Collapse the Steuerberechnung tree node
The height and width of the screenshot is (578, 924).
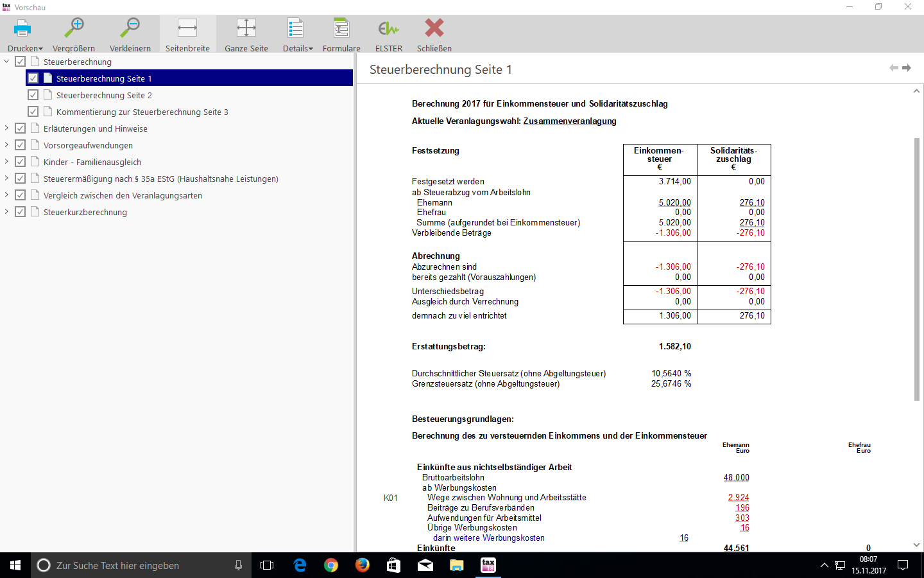(6, 62)
